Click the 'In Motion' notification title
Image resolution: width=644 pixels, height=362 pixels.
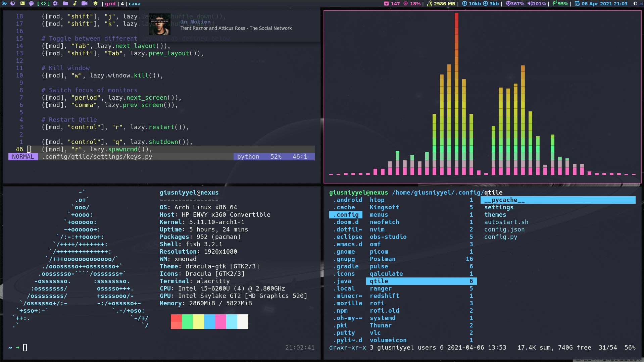[196, 22]
